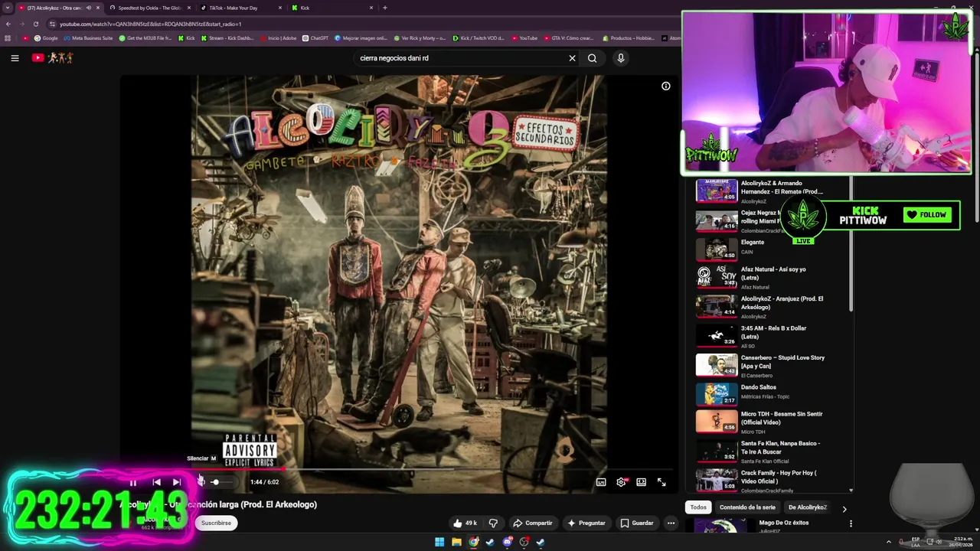
Task: Share the video via Compartir
Action: pos(532,523)
